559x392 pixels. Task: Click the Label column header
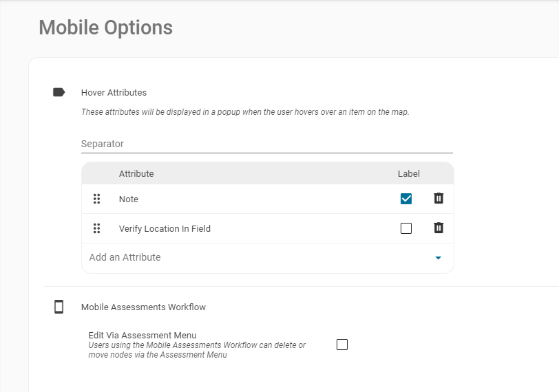[408, 173]
